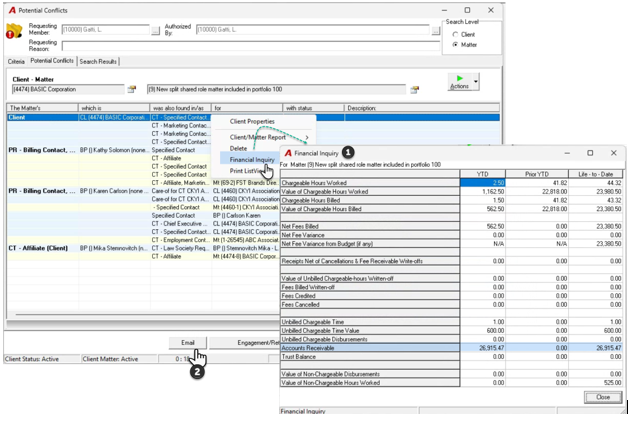Click app logo in Potential Conflicts title bar
Image resolution: width=633 pixels, height=423 pixels.
click(12, 10)
